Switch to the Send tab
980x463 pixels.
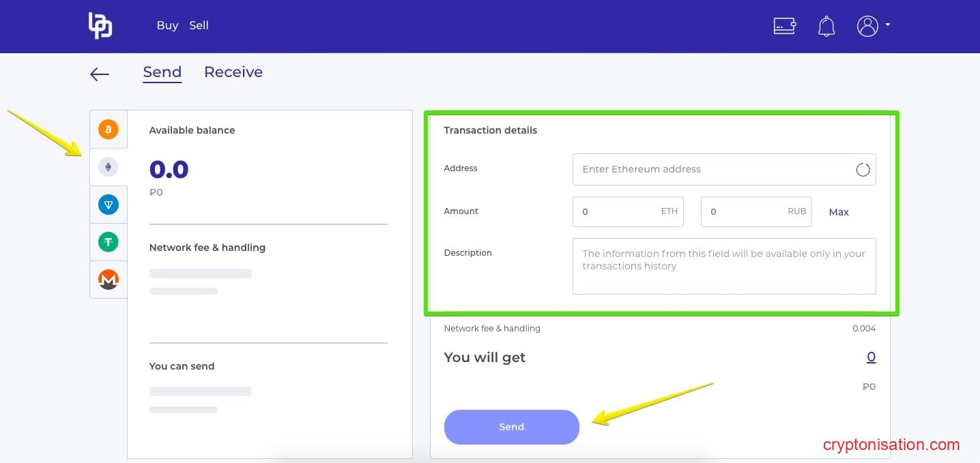coord(162,72)
